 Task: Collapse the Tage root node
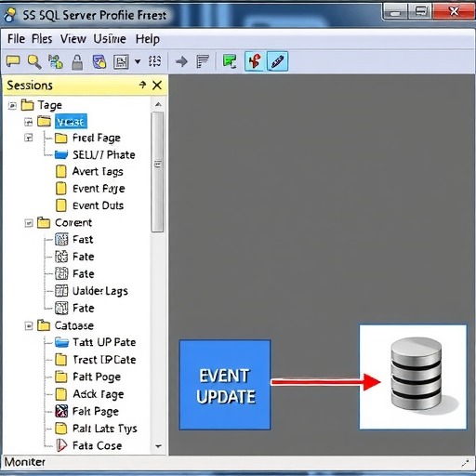tap(12, 106)
